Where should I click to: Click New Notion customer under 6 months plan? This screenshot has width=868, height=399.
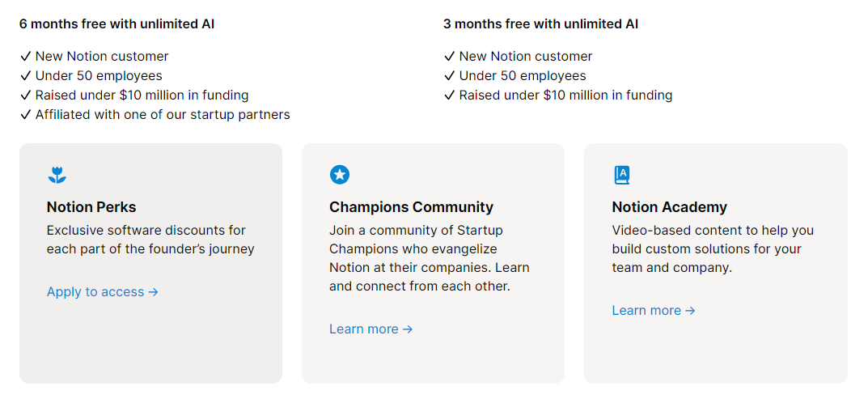coord(94,56)
